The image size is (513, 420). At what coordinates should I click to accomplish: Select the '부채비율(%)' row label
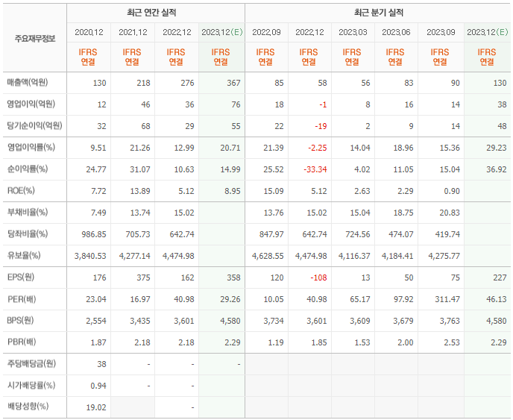[28, 212]
